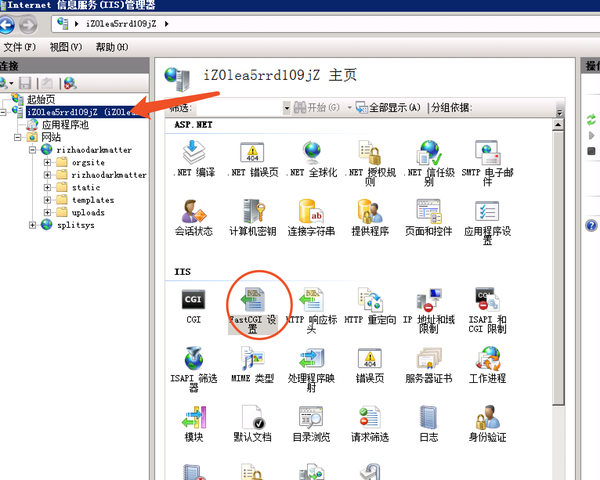
Task: Open the HTTP 重定向 feature
Action: [x=370, y=306]
